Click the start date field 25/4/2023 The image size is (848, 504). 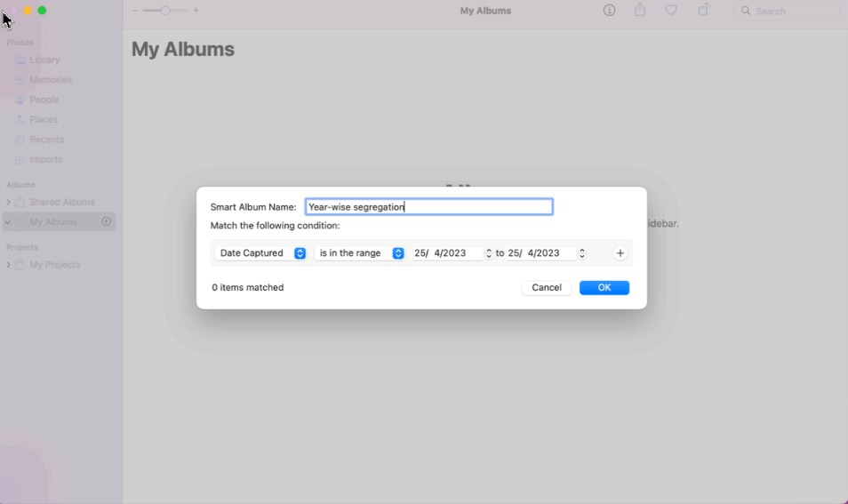447,253
